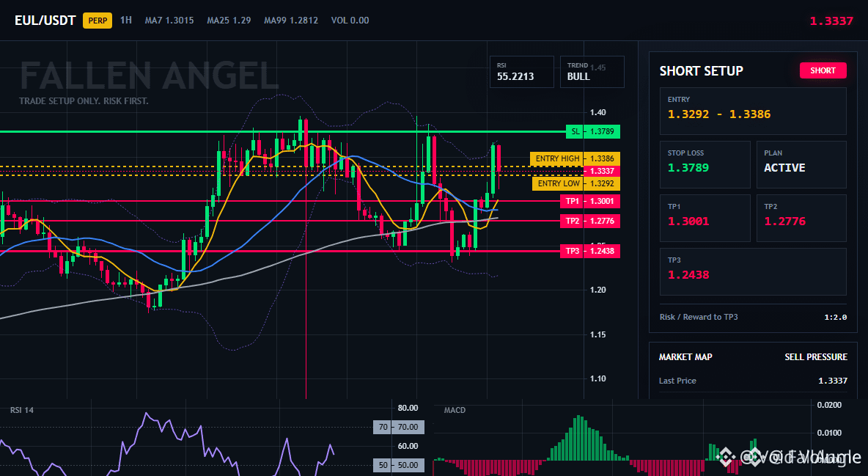Select the 1H timeframe label
This screenshot has height=476, width=868.
(126, 20)
